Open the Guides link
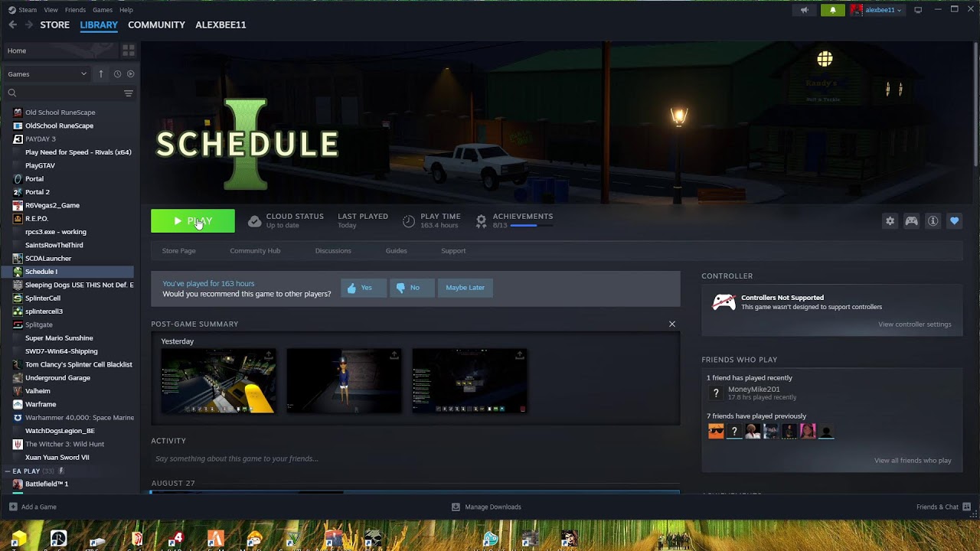 [x=396, y=251]
